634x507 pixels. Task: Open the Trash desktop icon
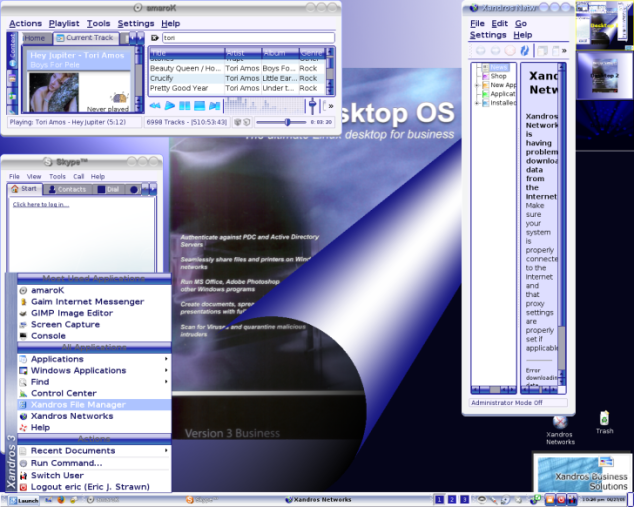[604, 422]
